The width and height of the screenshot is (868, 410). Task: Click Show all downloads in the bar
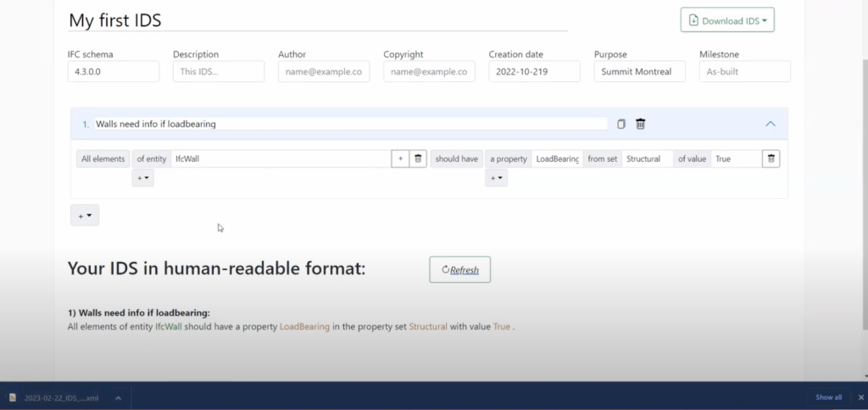(828, 397)
